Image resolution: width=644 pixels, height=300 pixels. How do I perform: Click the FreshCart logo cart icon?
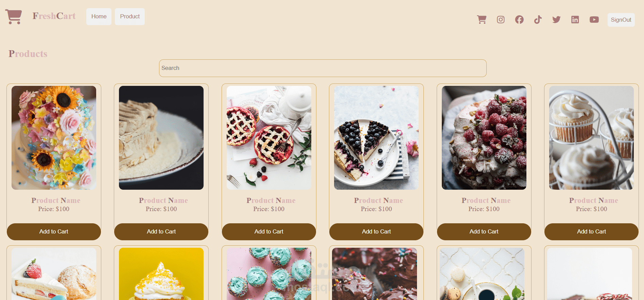click(14, 16)
